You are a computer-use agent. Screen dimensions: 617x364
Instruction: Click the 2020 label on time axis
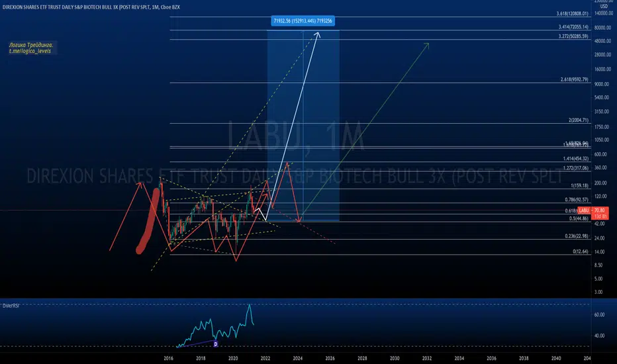coord(233,359)
